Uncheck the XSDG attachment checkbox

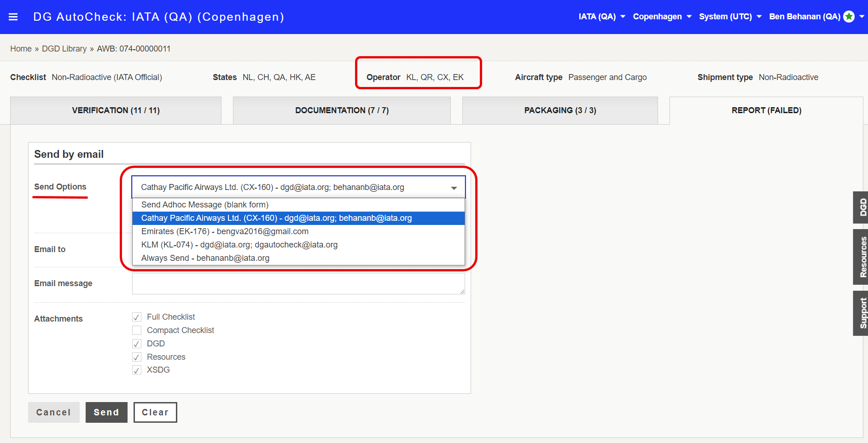click(x=137, y=370)
